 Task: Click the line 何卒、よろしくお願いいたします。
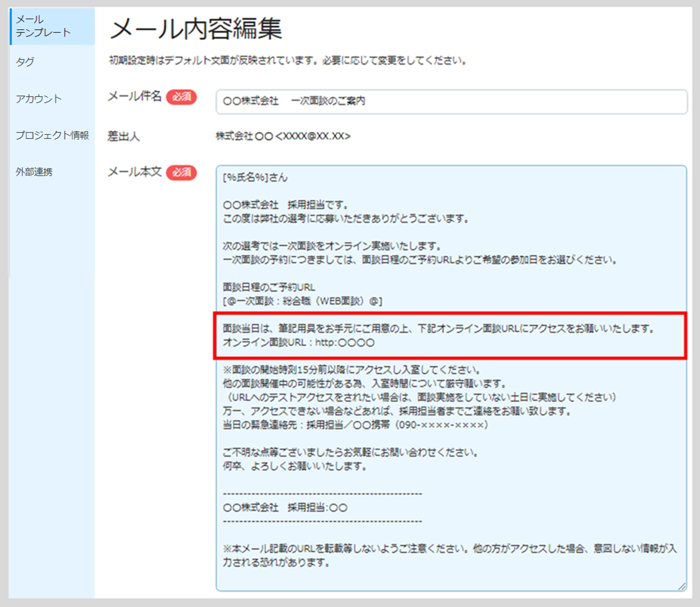[x=295, y=466]
